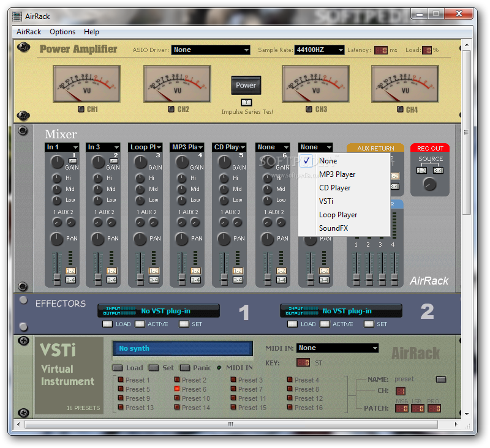
Task: Click the VSTi Panic button
Action: (x=185, y=368)
